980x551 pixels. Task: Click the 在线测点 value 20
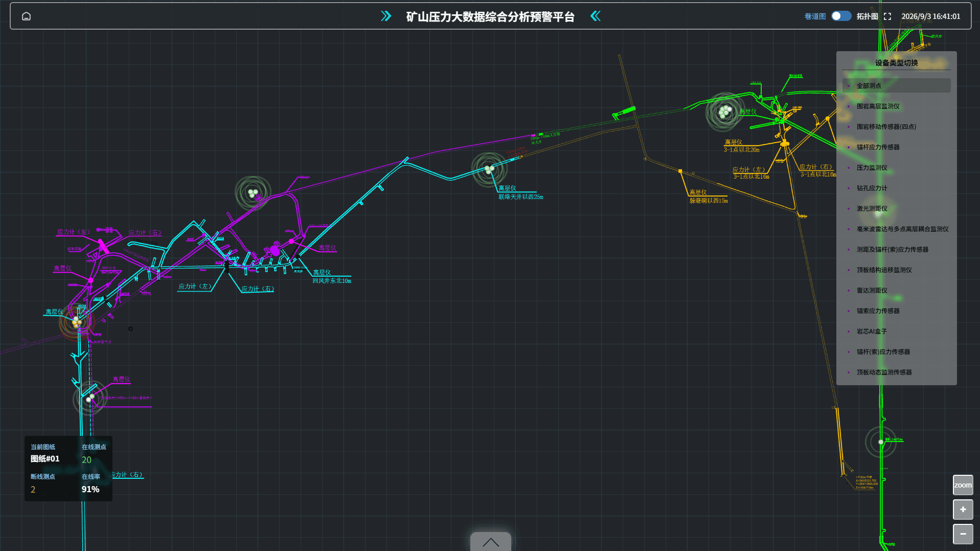(x=86, y=460)
